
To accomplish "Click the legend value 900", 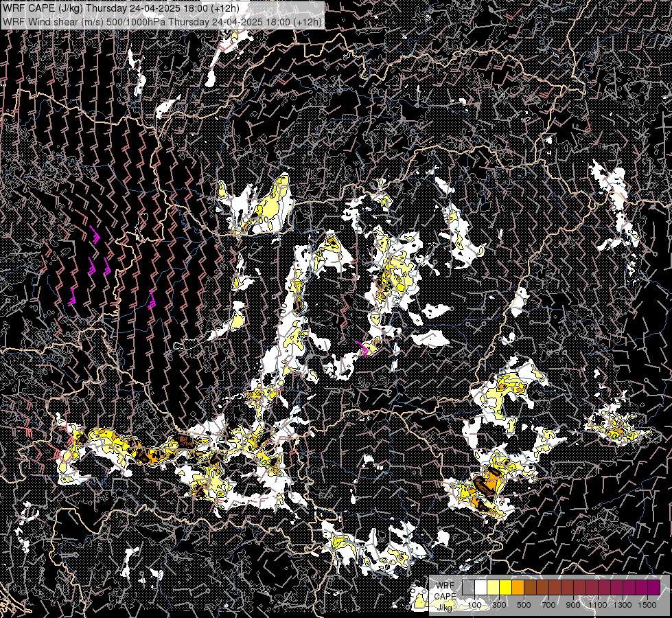I will [x=573, y=605].
